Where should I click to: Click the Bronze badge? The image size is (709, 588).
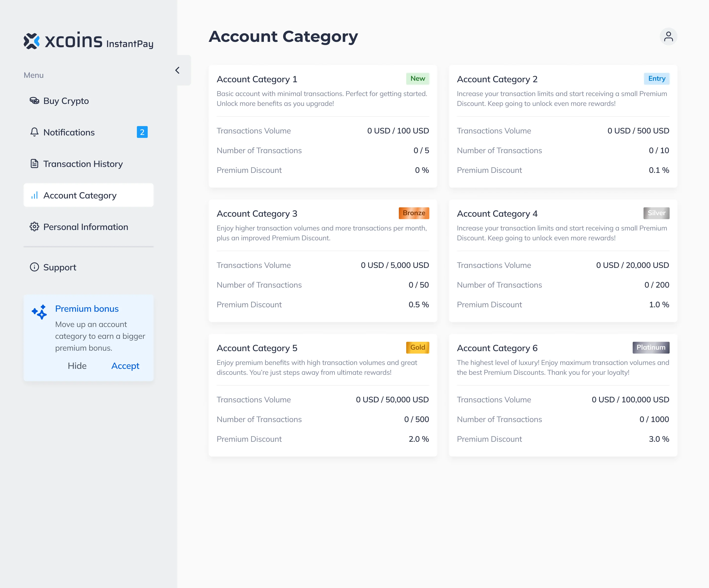pos(414,213)
